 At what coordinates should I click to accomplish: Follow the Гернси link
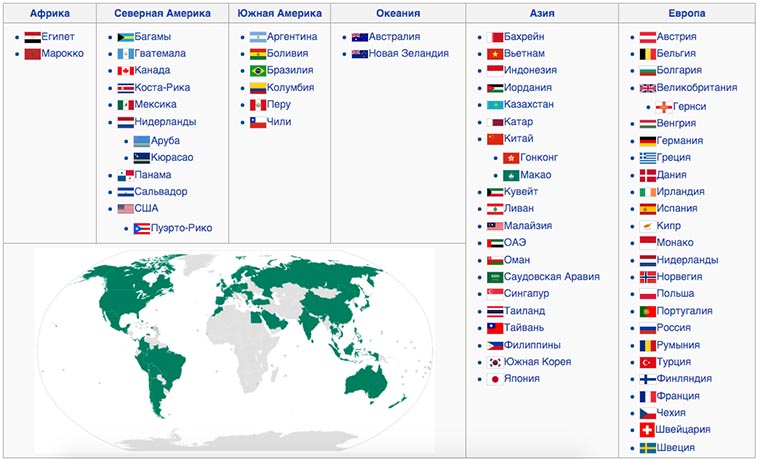[x=689, y=107]
